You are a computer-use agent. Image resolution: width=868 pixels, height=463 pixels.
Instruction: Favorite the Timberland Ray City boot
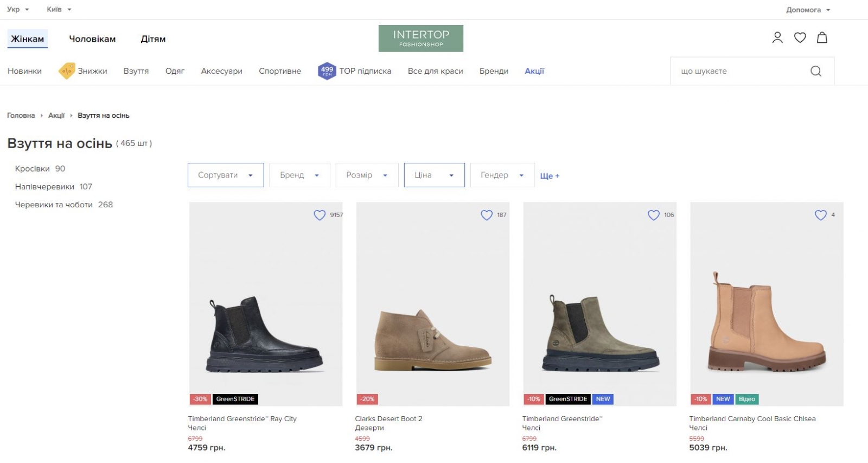320,215
